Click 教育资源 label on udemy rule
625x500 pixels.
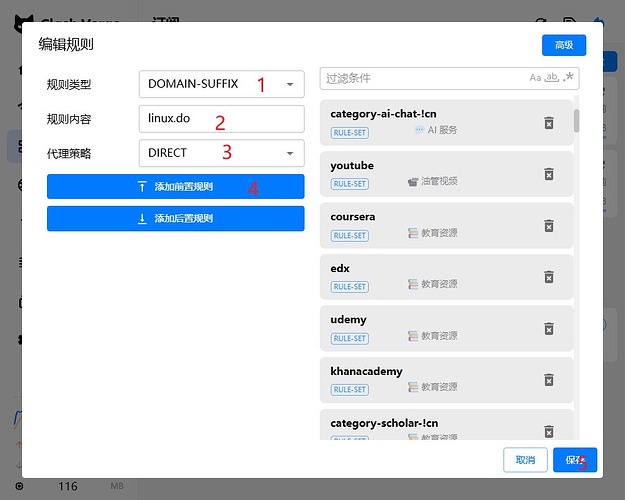coord(432,336)
